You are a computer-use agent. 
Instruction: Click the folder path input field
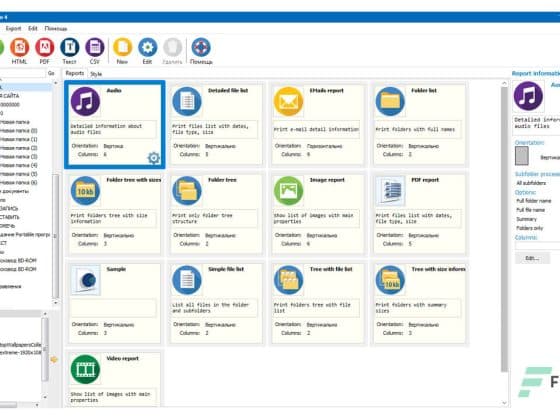(x=22, y=73)
